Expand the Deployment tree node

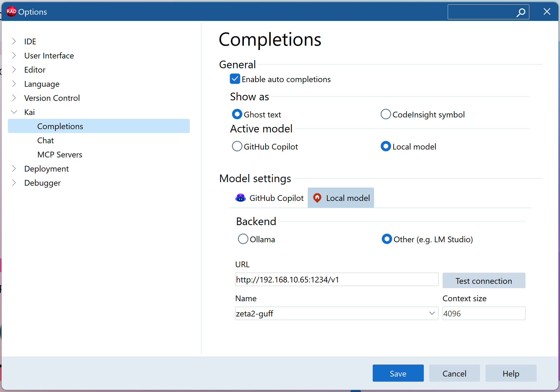[14, 169]
